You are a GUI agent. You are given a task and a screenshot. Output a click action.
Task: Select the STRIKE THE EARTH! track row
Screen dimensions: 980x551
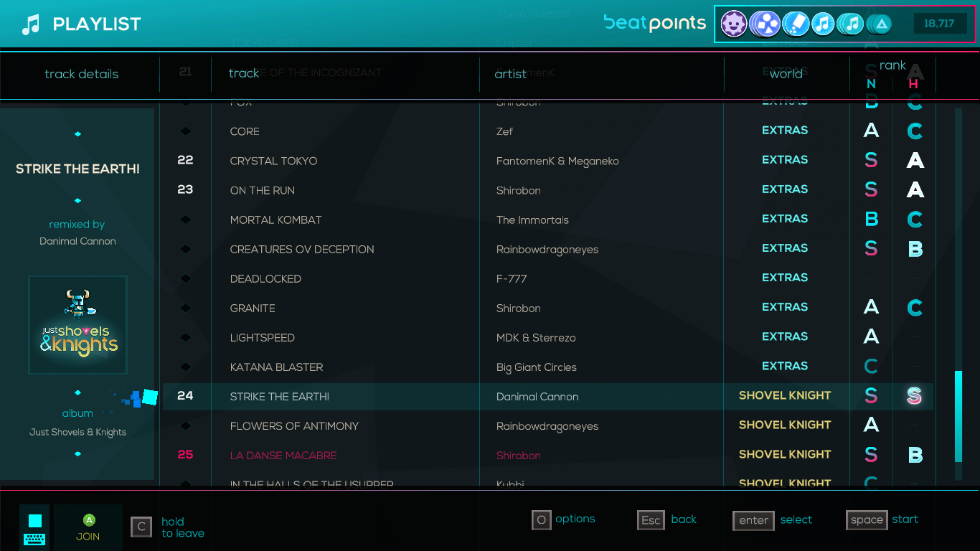click(548, 396)
